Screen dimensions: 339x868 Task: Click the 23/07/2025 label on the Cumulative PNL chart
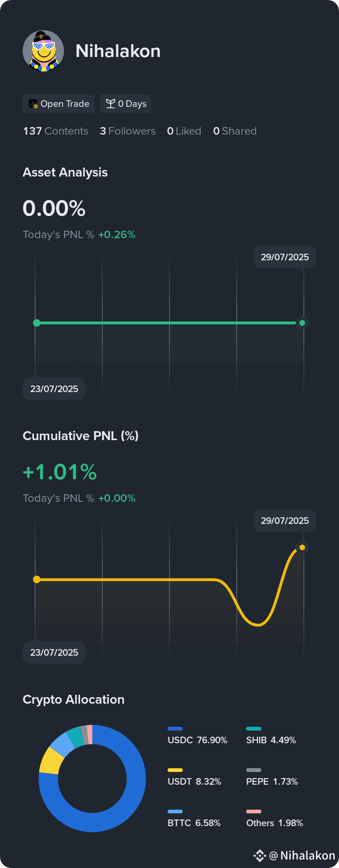click(54, 652)
